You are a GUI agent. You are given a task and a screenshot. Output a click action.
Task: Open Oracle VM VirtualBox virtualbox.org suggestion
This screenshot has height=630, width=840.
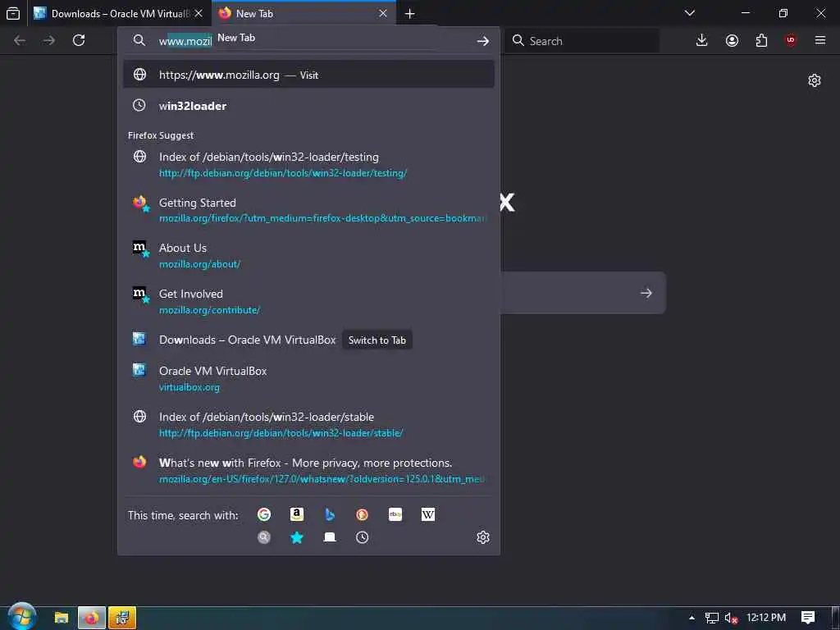tap(308, 378)
